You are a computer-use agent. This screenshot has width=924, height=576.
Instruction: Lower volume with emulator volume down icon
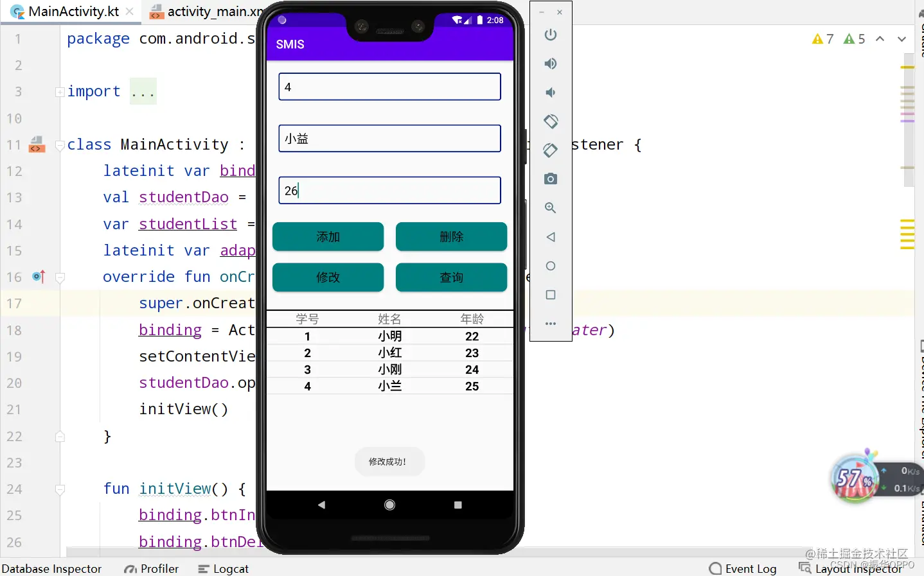click(x=551, y=92)
